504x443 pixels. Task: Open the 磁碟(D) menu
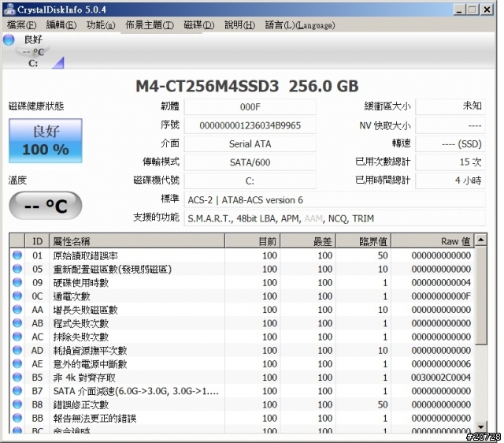198,25
